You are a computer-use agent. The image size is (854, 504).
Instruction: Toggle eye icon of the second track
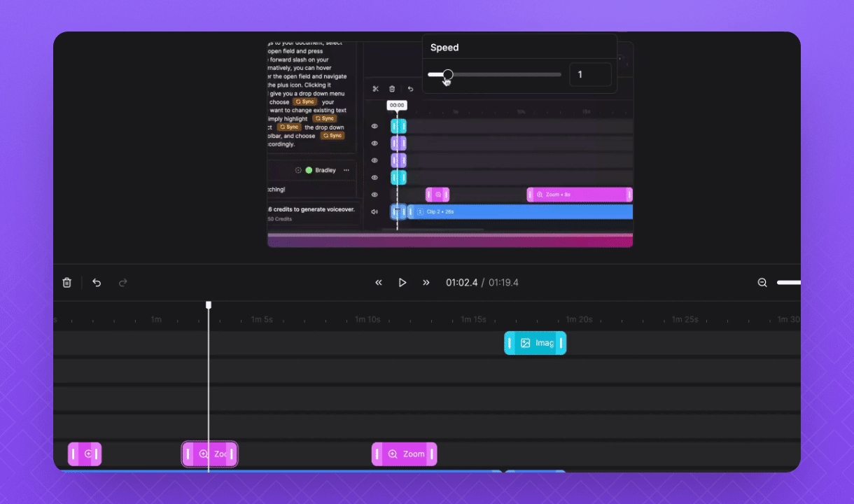374,143
